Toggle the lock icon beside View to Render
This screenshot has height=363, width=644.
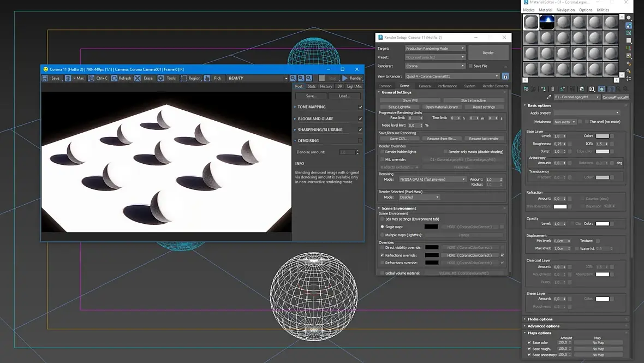tap(505, 76)
